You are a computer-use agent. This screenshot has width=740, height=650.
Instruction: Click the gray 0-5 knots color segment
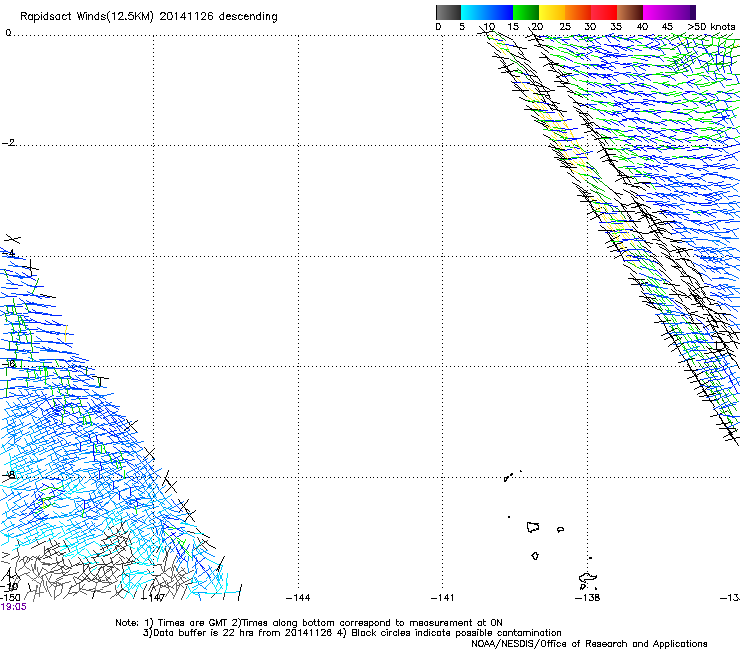pos(448,12)
